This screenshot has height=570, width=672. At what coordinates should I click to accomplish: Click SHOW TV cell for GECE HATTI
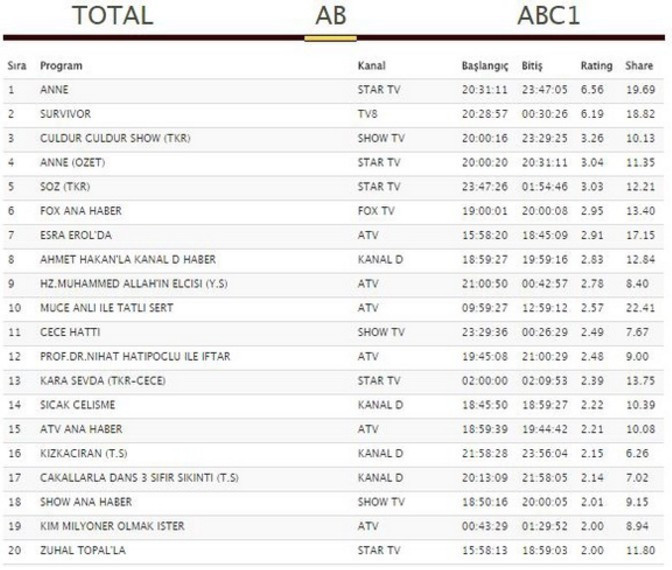point(381,332)
